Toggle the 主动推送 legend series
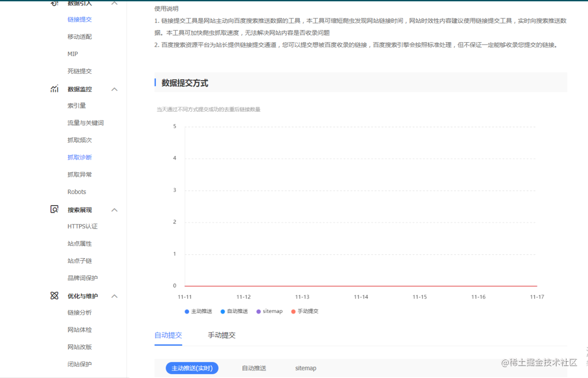The height and width of the screenshot is (378, 588). click(x=198, y=311)
